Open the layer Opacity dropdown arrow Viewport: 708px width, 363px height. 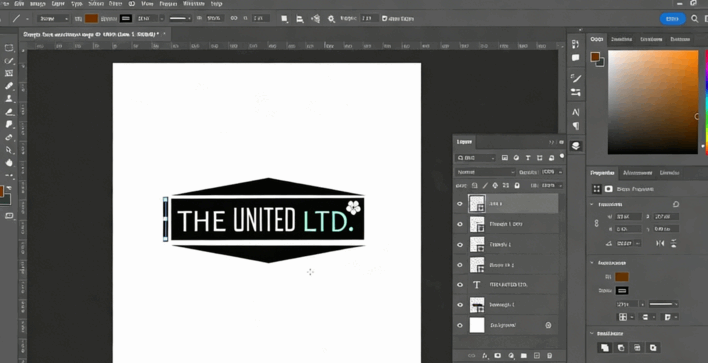(x=560, y=172)
